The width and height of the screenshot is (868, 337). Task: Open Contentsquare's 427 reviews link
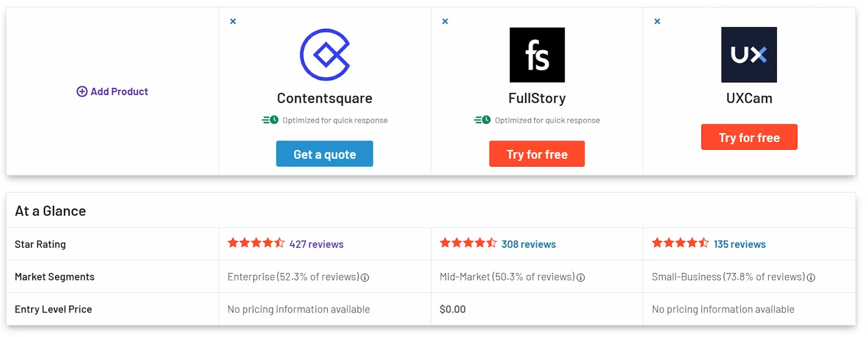(x=316, y=244)
